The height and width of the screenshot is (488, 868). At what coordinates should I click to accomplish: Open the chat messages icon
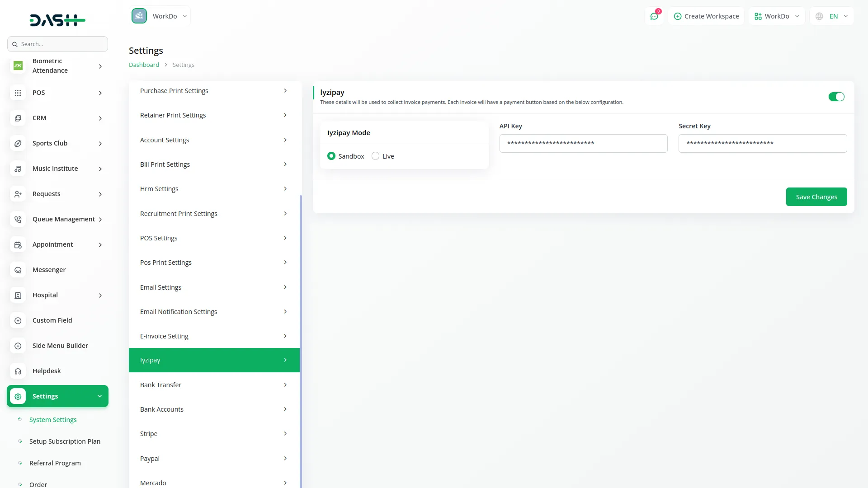(654, 16)
